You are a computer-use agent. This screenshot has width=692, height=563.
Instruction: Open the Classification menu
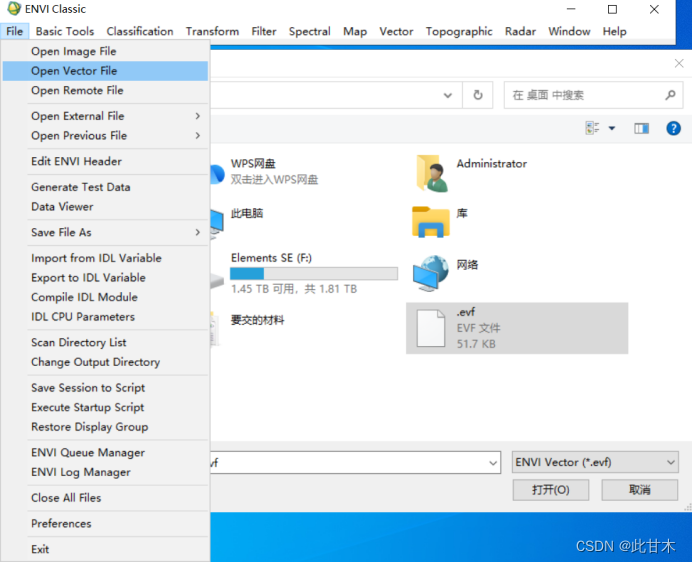(x=140, y=31)
